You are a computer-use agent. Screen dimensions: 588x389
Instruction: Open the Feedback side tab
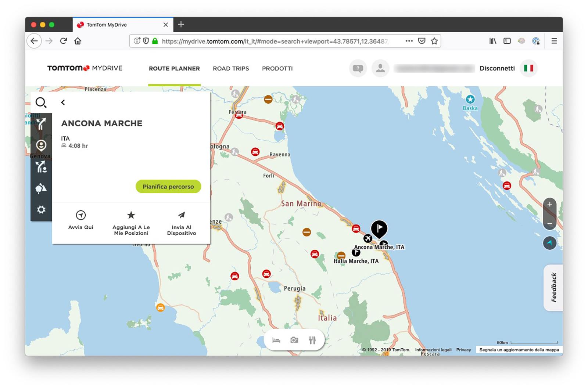(553, 288)
